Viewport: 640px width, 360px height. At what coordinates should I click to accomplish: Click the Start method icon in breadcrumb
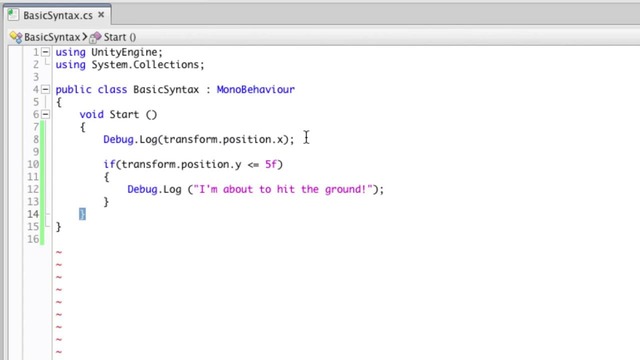coord(95,38)
